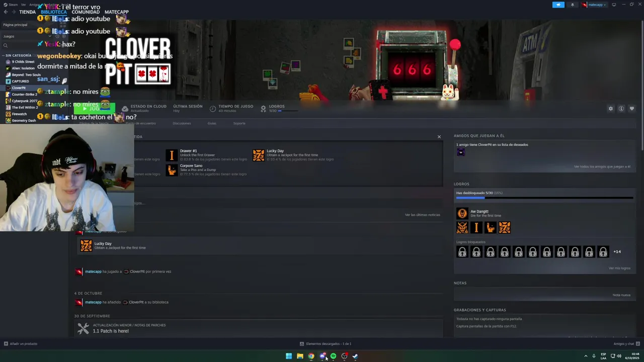Click toilet achievement icon in Logros
Image resolution: width=644 pixels, height=362 pixels.
tap(491, 228)
